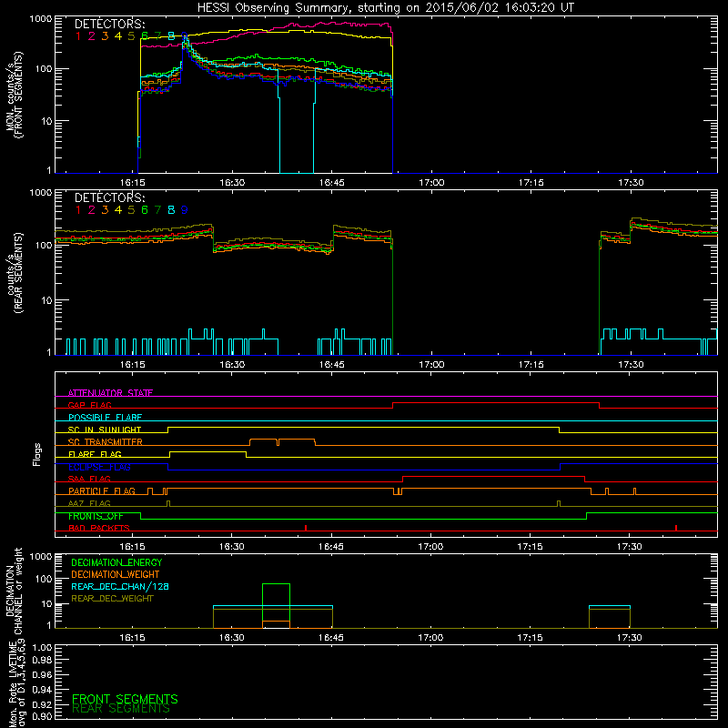Click 16:30 tick label under rear segments plot
Image resolution: width=728 pixels, height=728 pixels.
232,365
